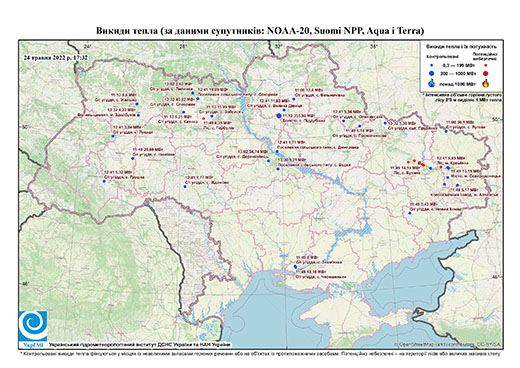Select the blue marker beside the 13:32 5,38 МВт label

tap(385, 123)
